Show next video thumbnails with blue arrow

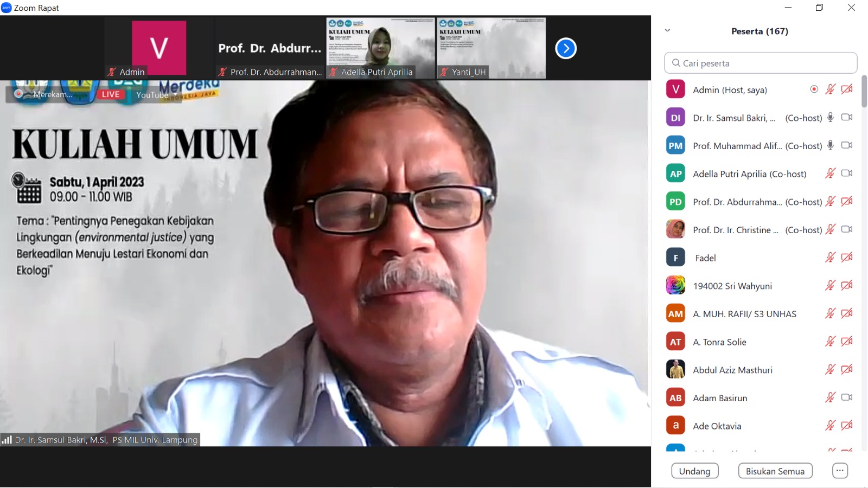[x=565, y=49]
